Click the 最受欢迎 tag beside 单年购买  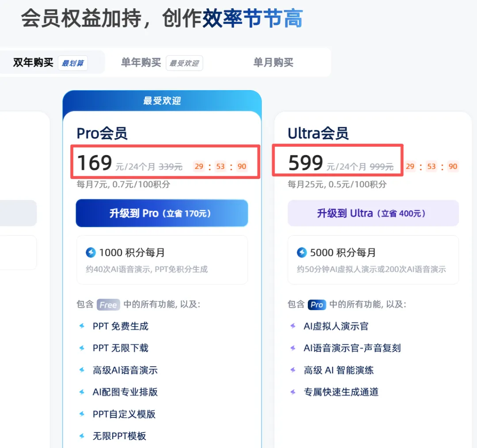pyautogui.click(x=184, y=63)
